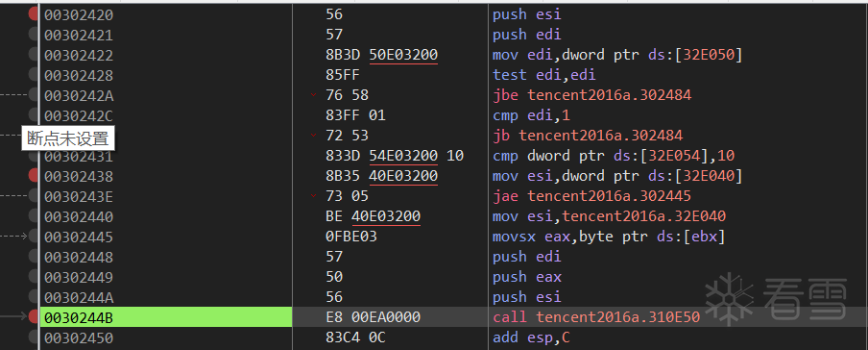Select jbe tencent2016a.302484 instruction
This screenshot has width=868, height=350.
point(591,95)
